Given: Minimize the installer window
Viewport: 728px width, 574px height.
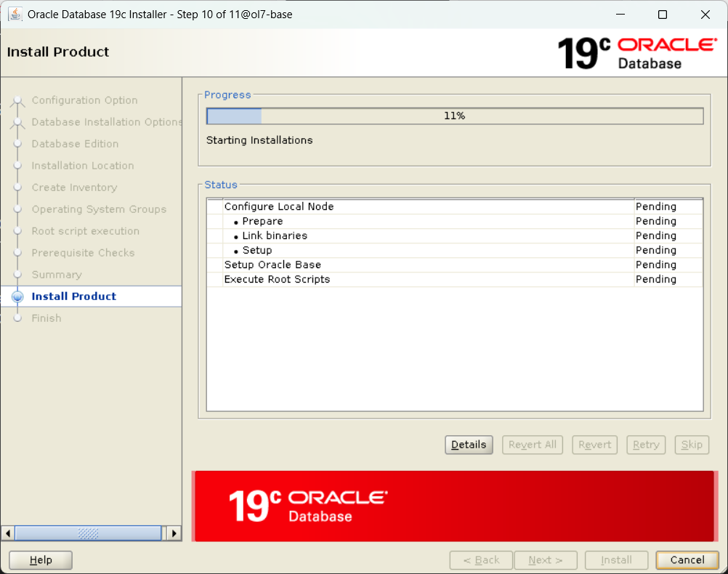Looking at the screenshot, I should [620, 15].
